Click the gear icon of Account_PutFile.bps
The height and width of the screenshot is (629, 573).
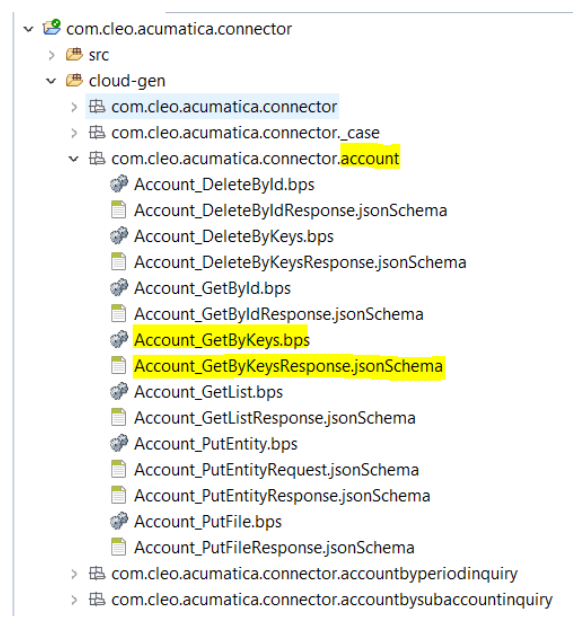pyautogui.click(x=119, y=521)
